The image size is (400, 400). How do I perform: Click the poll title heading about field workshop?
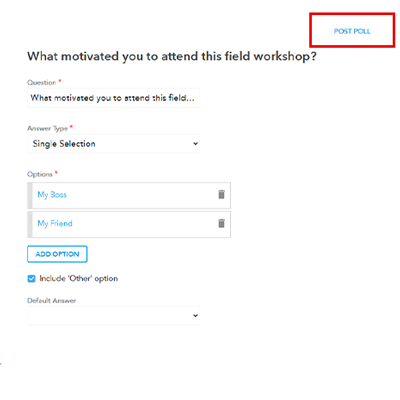[172, 56]
